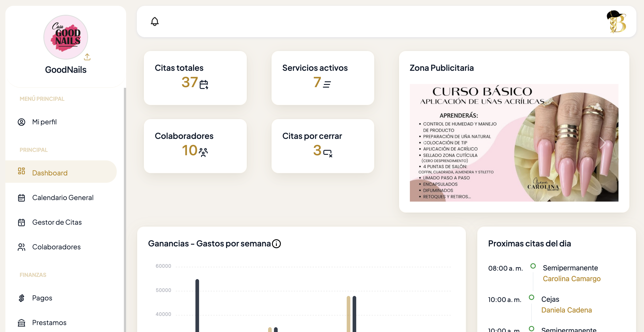The width and height of the screenshot is (644, 332).
Task: Advance ad carousel with the right chevron
Action: 602,143
